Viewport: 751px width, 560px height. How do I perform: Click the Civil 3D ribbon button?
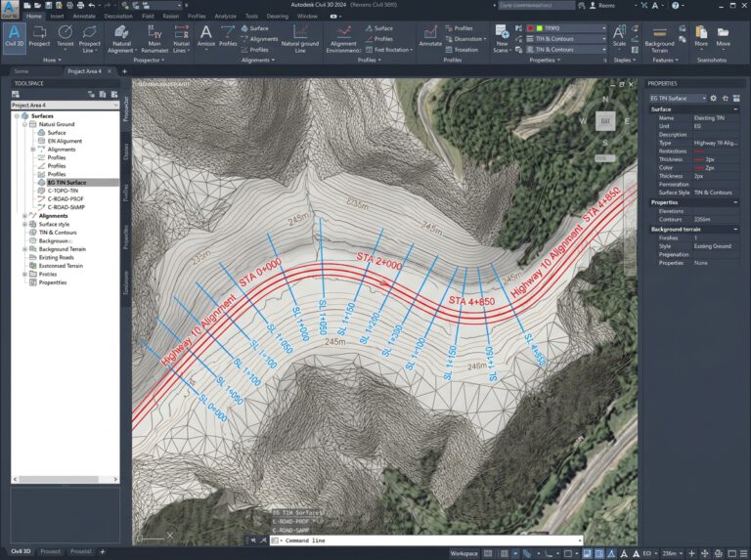14,38
